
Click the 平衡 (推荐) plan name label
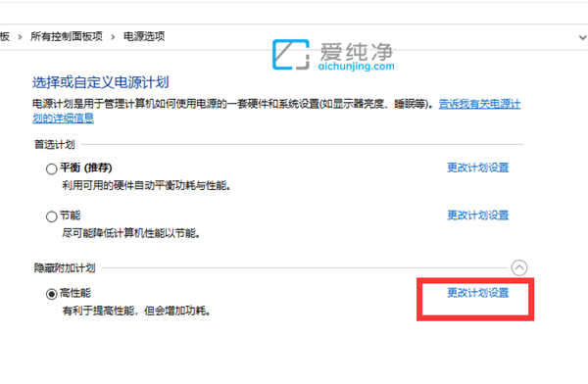pyautogui.click(x=86, y=168)
